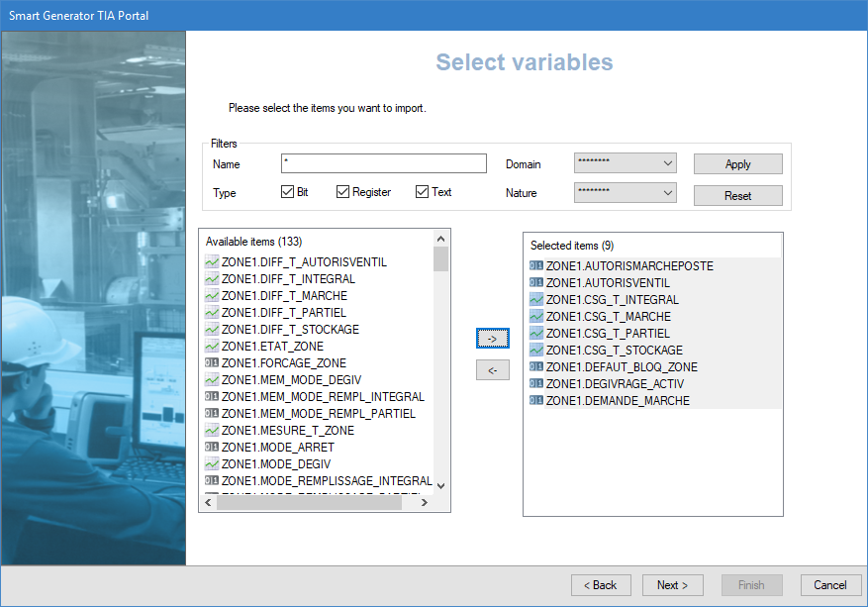Viewport: 868px width, 607px height.
Task: Click the register icon beside ZONE1.DIFF_T_AUTORISVENTIL
Action: point(212,262)
